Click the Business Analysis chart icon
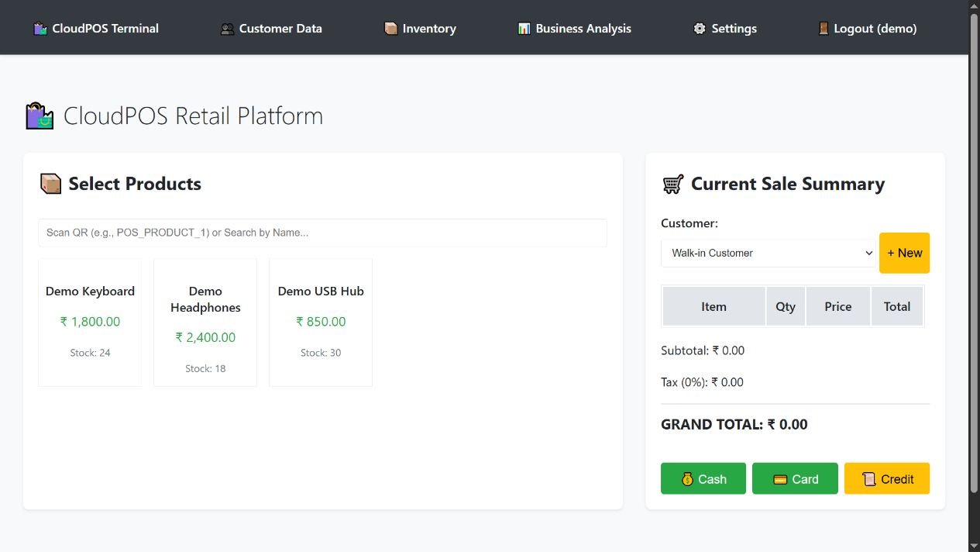 coord(524,29)
